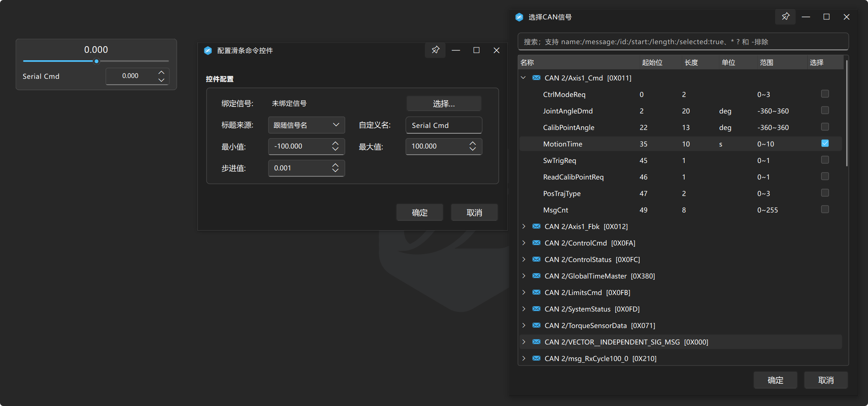Image resolution: width=868 pixels, height=406 pixels.
Task: Click 取消 in 选择CAN信号 window
Action: tap(826, 380)
